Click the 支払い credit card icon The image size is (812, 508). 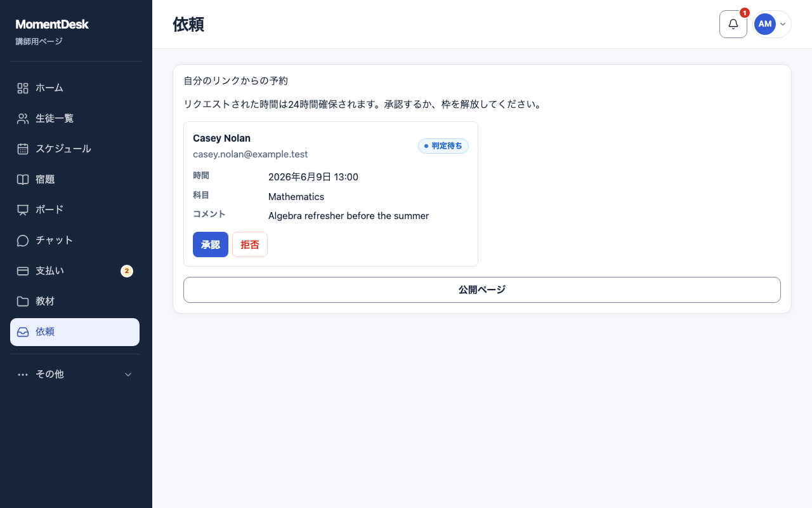(x=23, y=271)
